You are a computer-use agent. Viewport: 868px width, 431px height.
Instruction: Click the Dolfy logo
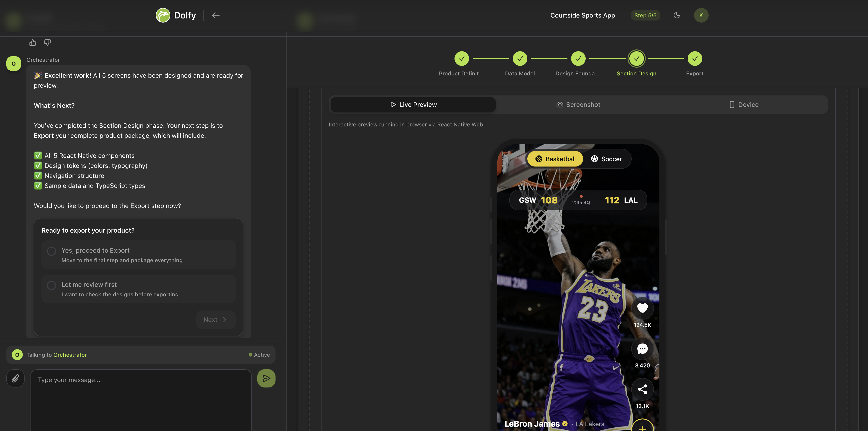click(x=163, y=15)
